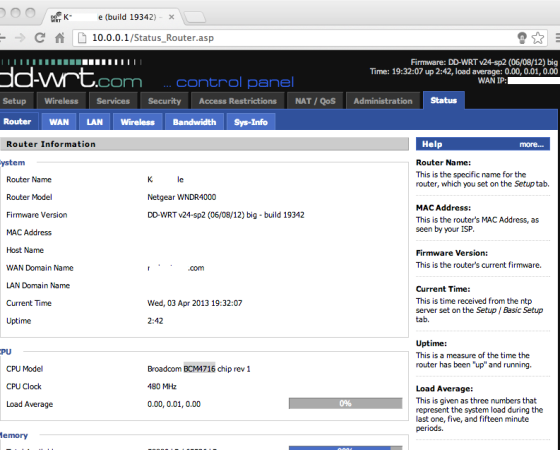
Task: Open the LAN status sub-tab
Action: pos(95,122)
